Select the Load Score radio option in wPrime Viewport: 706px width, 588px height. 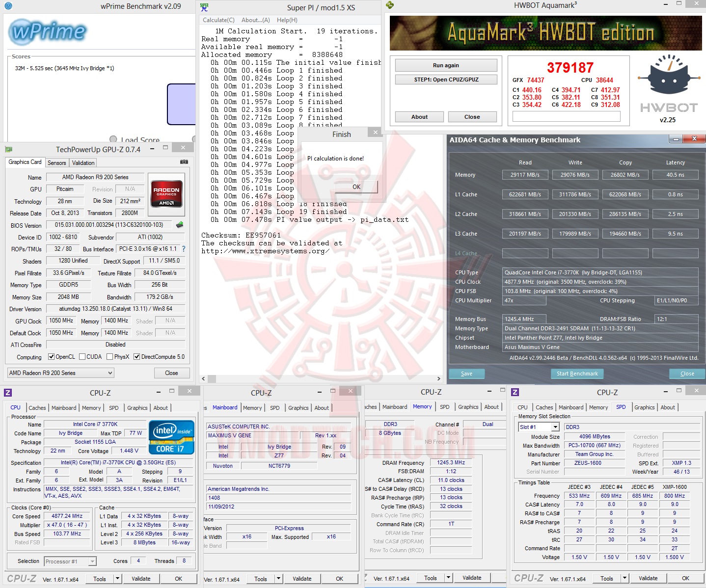pyautogui.click(x=113, y=139)
